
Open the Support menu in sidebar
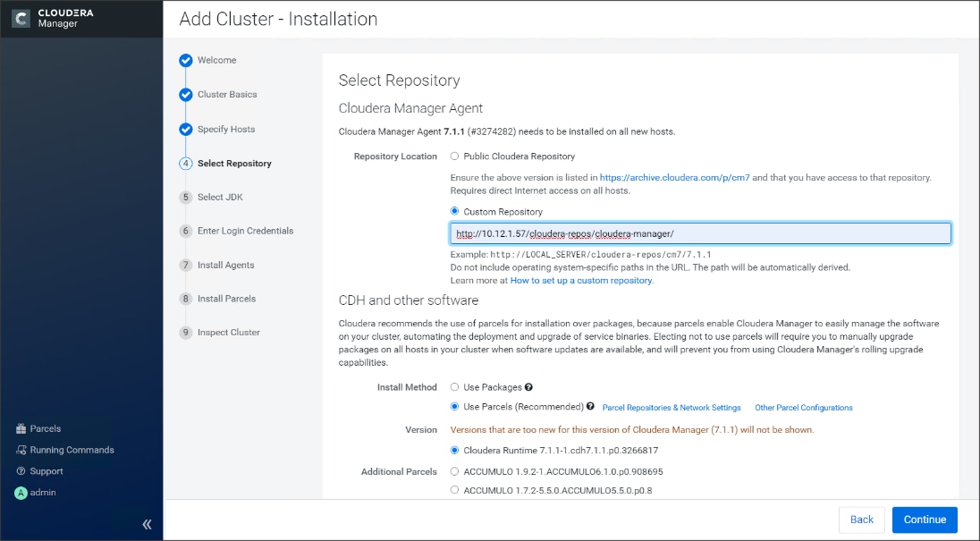[x=39, y=471]
